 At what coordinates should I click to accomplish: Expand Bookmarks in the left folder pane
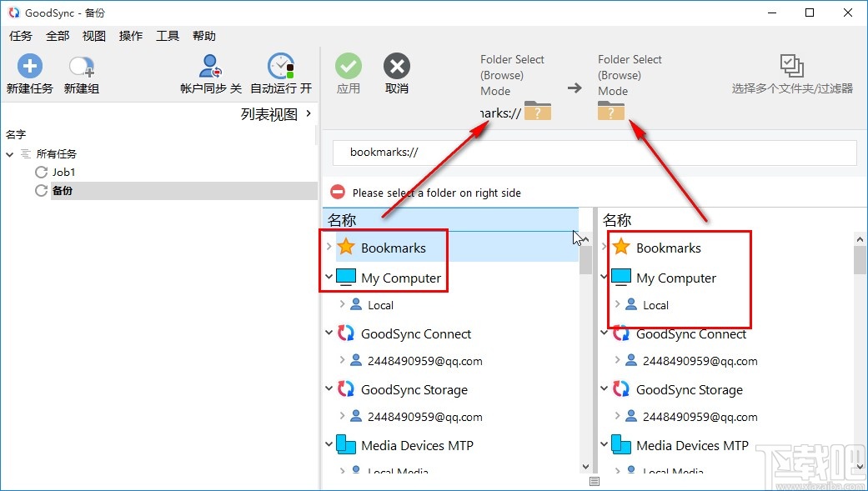329,246
